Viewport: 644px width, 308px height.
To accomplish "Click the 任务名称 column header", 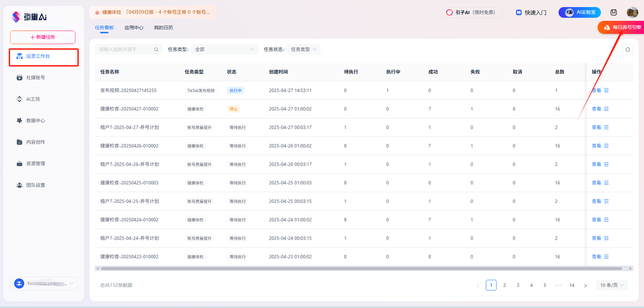I will (110, 72).
